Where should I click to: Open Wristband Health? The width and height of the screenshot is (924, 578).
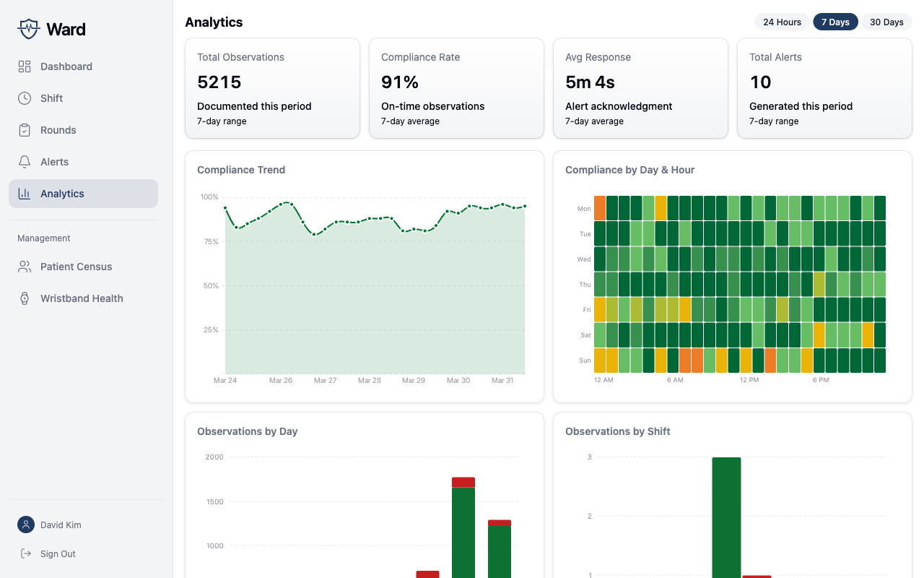click(x=83, y=298)
